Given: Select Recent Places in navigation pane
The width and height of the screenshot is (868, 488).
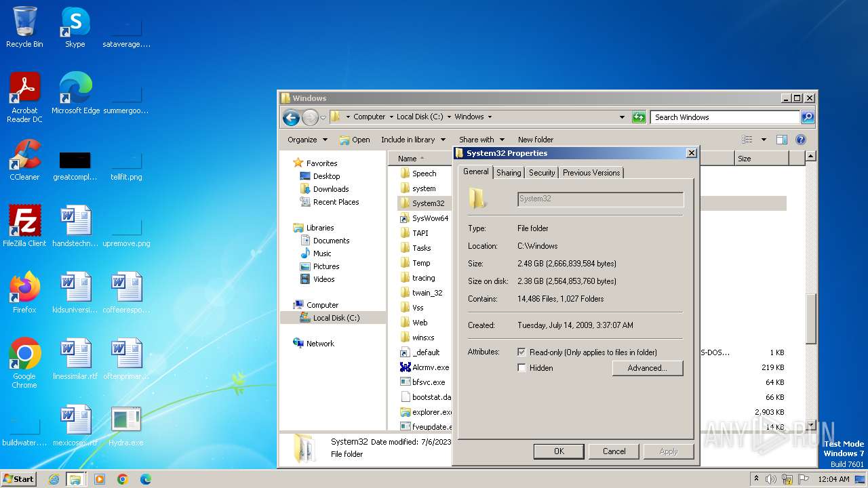Looking at the screenshot, I should click(336, 202).
